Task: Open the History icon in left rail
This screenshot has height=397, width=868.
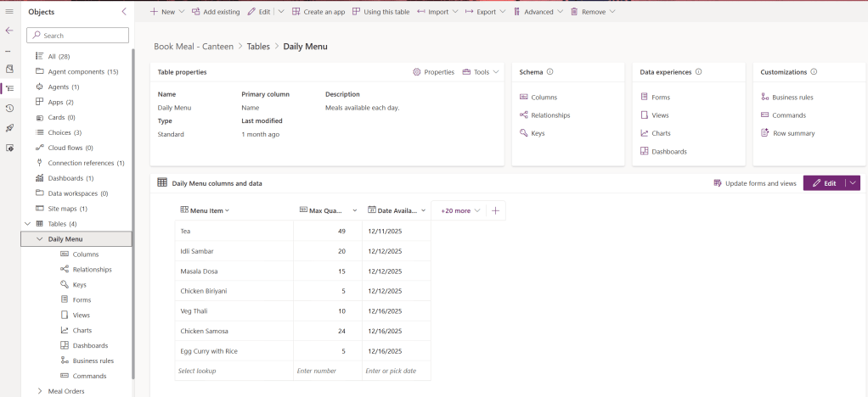Action: pyautogui.click(x=9, y=108)
